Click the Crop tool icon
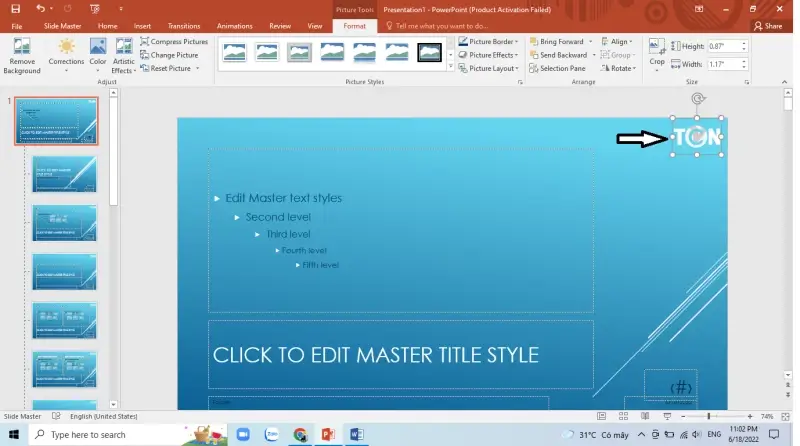This screenshot has width=800, height=446. (656, 51)
